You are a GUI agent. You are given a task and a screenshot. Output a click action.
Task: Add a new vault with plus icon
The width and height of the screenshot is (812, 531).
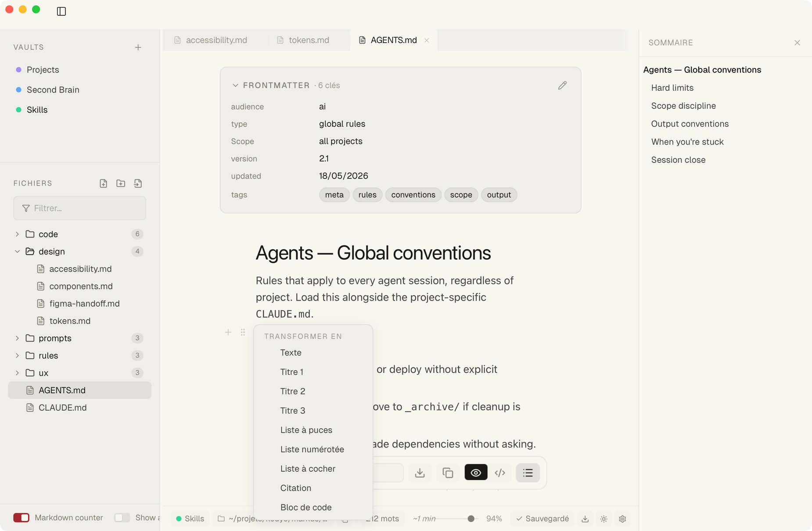(138, 47)
